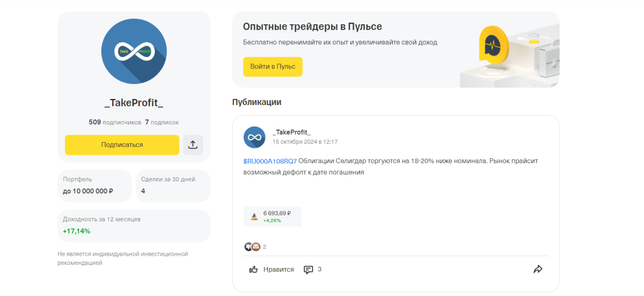
Task: Click the thumbs-up like icon
Action: pos(253,270)
